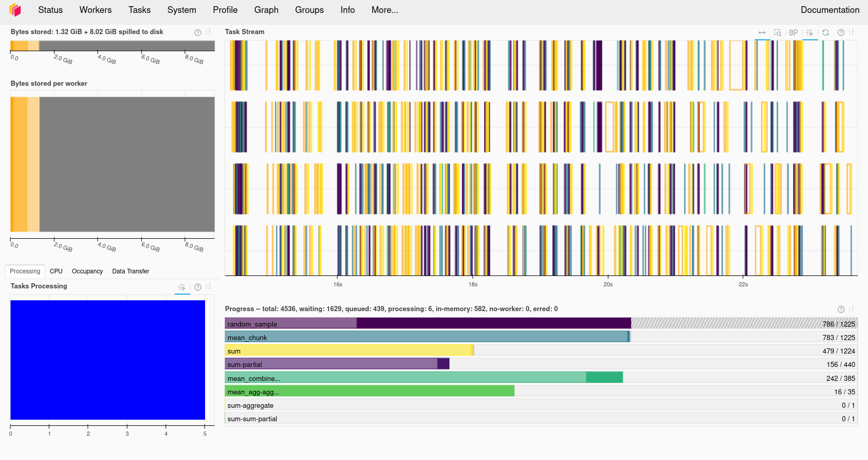The image size is (868, 460).
Task: Open help for Task Stream toolbar
Action: click(x=841, y=33)
